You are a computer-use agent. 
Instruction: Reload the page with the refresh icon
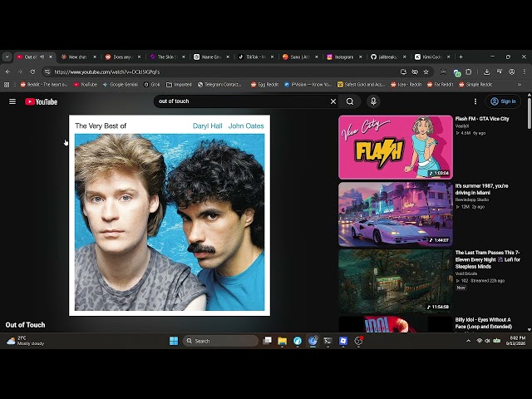(32, 72)
